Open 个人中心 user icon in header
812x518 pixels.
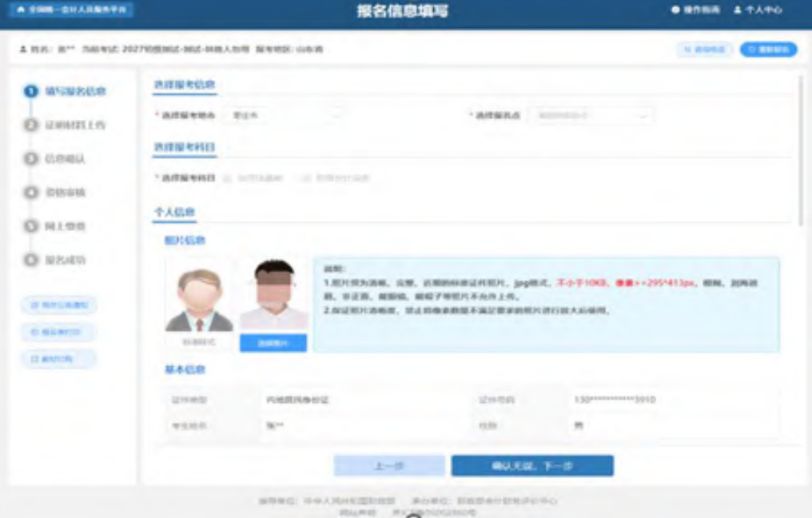click(738, 10)
